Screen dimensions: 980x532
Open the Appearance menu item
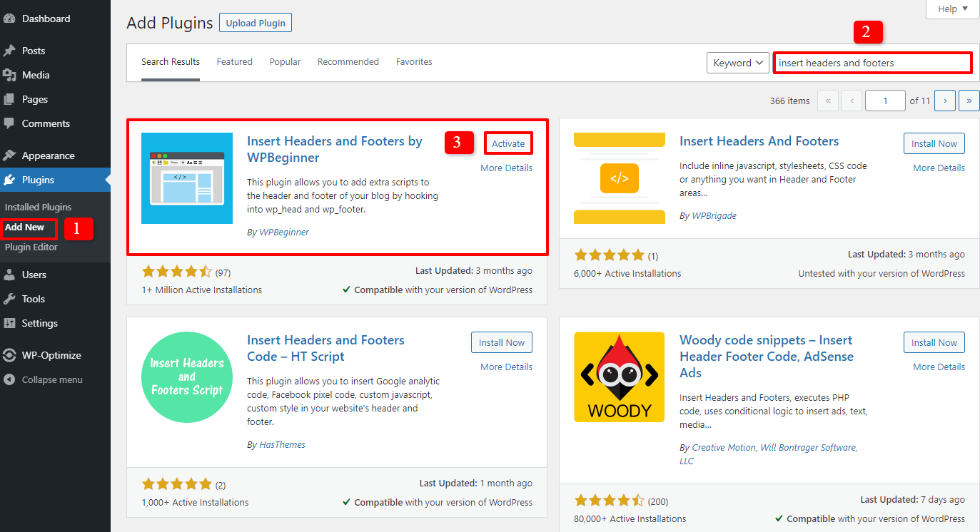point(55,155)
